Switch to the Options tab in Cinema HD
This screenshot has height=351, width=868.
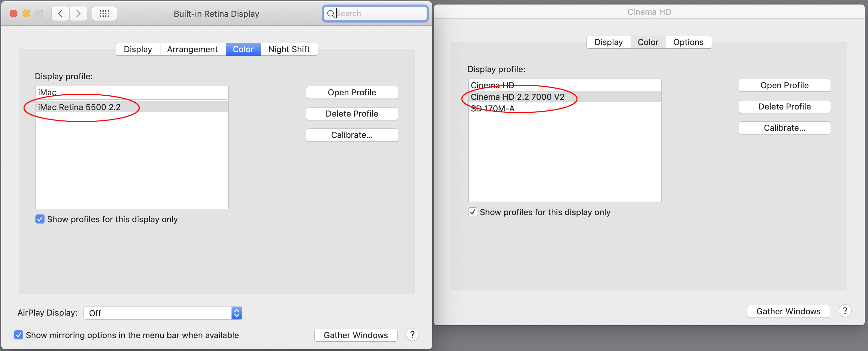tap(688, 42)
